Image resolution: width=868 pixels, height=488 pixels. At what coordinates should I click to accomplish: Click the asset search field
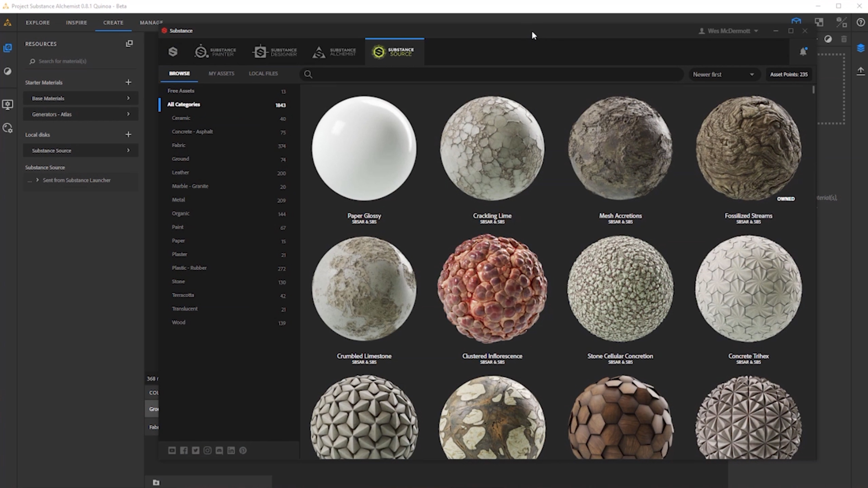click(x=493, y=74)
